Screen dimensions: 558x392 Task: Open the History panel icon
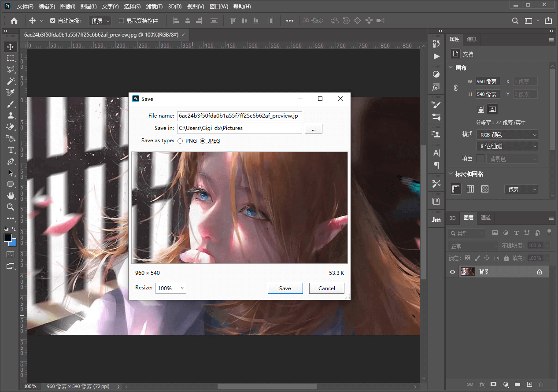(x=436, y=44)
